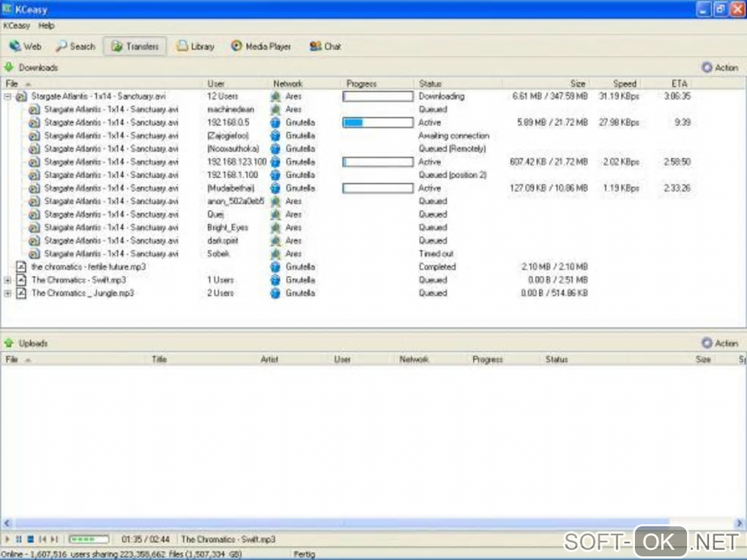Select the [Zajogiefoo] Awaiting connection row
747x560 pixels.
coord(373,136)
